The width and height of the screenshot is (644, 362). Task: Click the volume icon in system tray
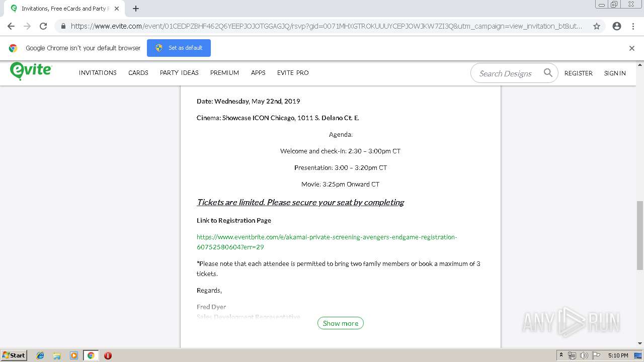click(x=584, y=355)
